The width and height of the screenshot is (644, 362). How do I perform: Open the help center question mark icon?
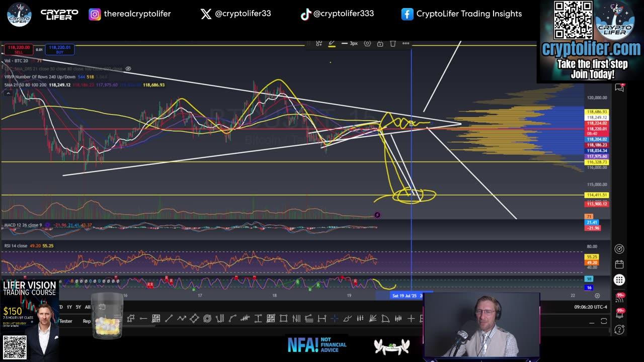tap(619, 329)
